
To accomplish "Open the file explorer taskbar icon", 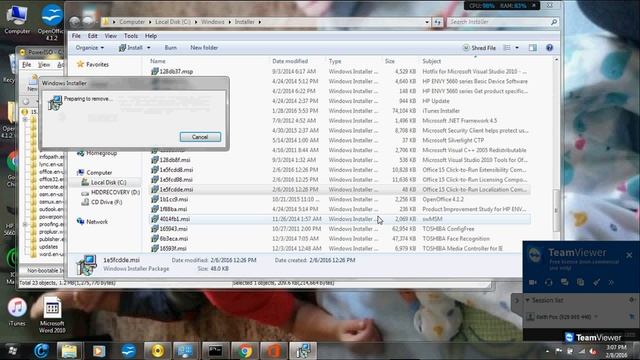I will click(x=69, y=351).
